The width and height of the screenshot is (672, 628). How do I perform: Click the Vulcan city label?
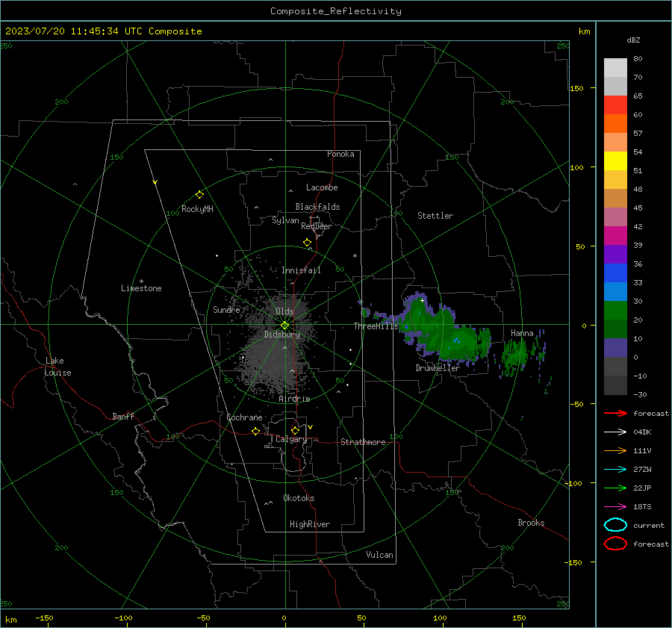tap(379, 555)
